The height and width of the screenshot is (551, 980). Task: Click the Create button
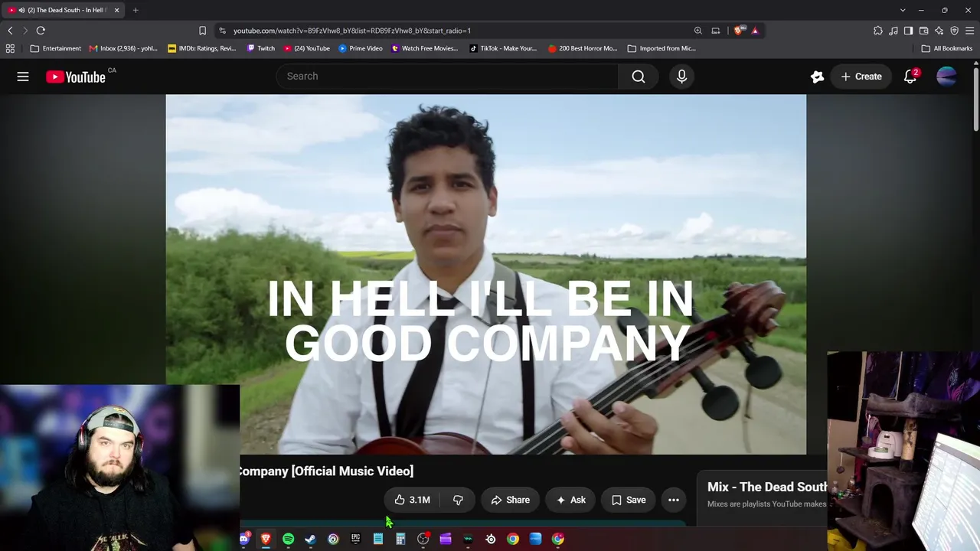(x=861, y=77)
